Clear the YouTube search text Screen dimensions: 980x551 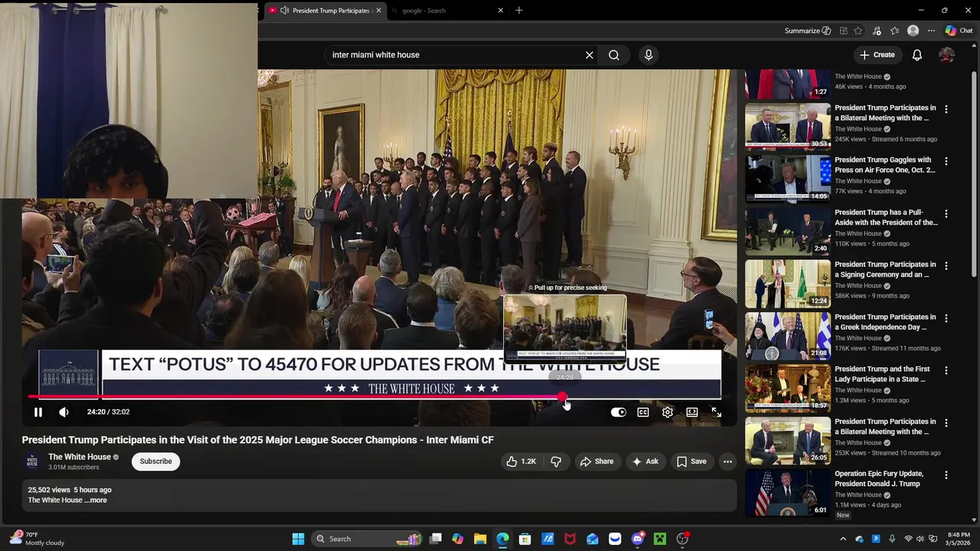coord(590,55)
